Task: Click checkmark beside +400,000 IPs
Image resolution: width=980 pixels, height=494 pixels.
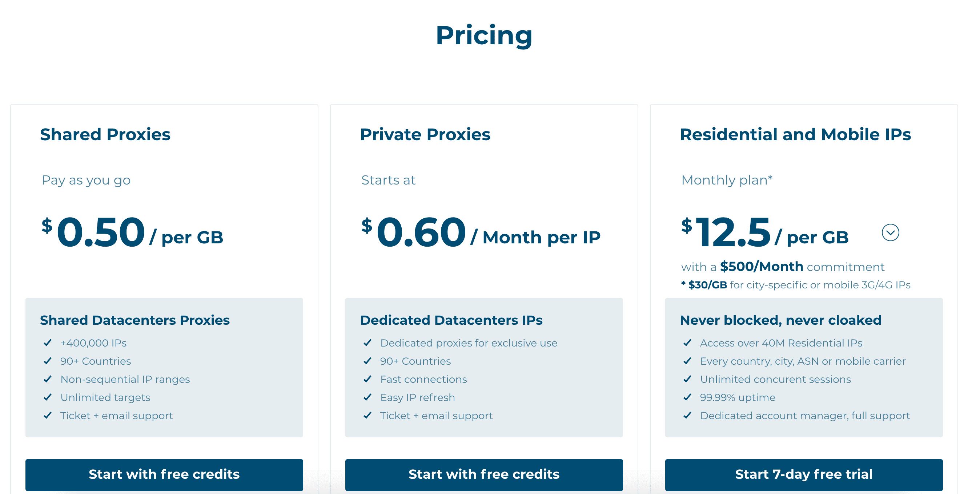Action: pos(48,343)
